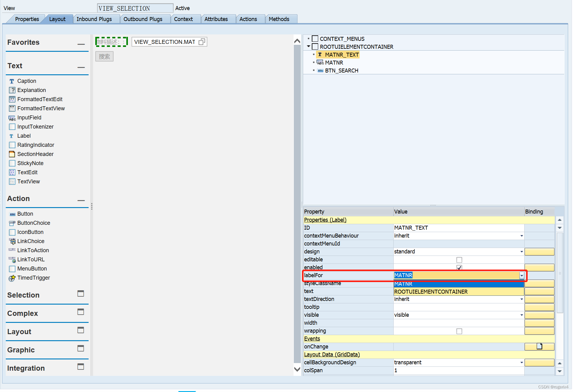
Task: Click the TextEdit element icon
Action: [x=12, y=172]
